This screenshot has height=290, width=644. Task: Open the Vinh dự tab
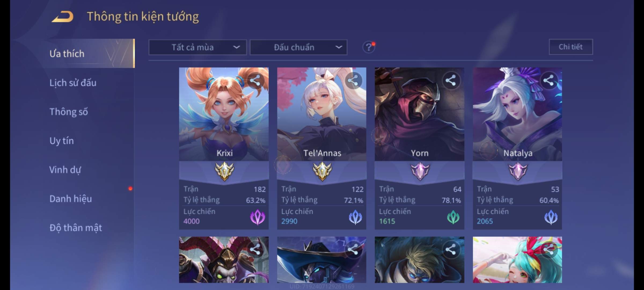point(65,170)
